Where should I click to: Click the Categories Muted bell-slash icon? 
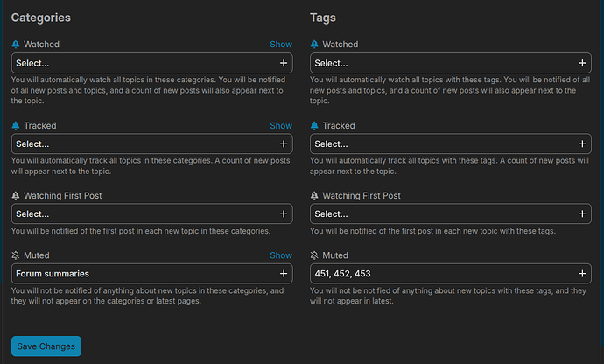(16, 255)
